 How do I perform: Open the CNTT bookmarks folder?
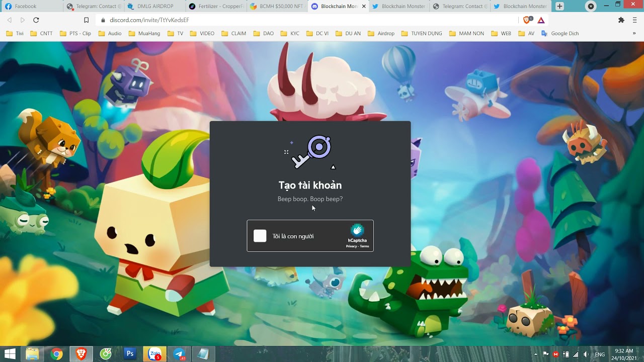coord(41,34)
